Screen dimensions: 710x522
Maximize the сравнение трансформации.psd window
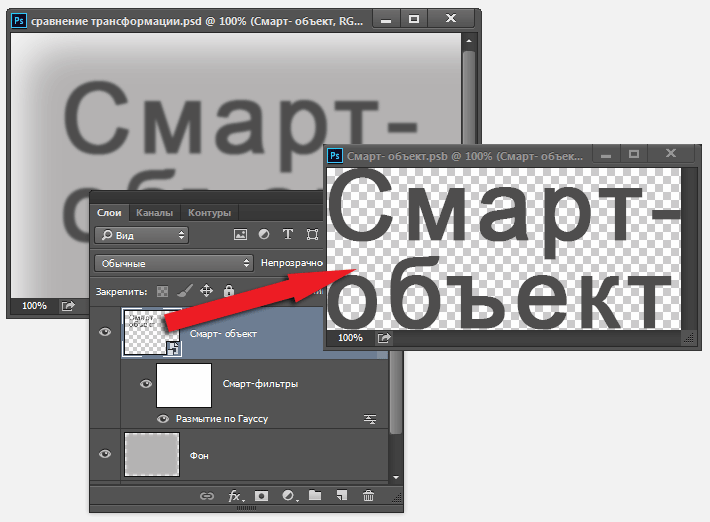(414, 19)
